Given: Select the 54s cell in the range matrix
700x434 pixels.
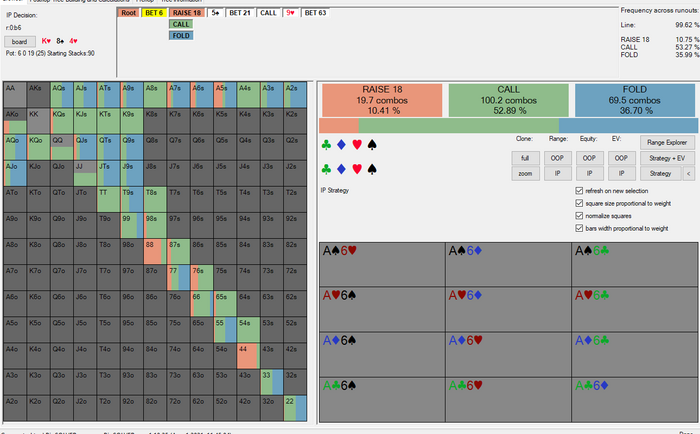Looking at the screenshot, I should coord(248,330).
